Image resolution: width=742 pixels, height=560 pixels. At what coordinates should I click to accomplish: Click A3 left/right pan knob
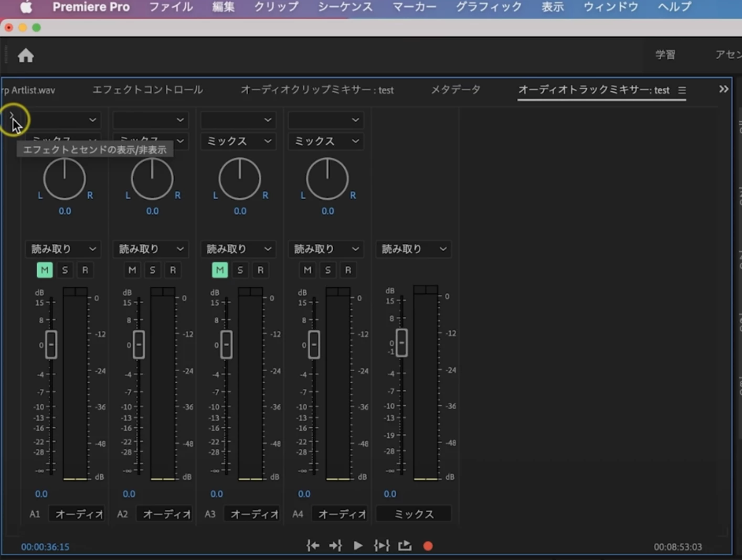pyautogui.click(x=240, y=179)
